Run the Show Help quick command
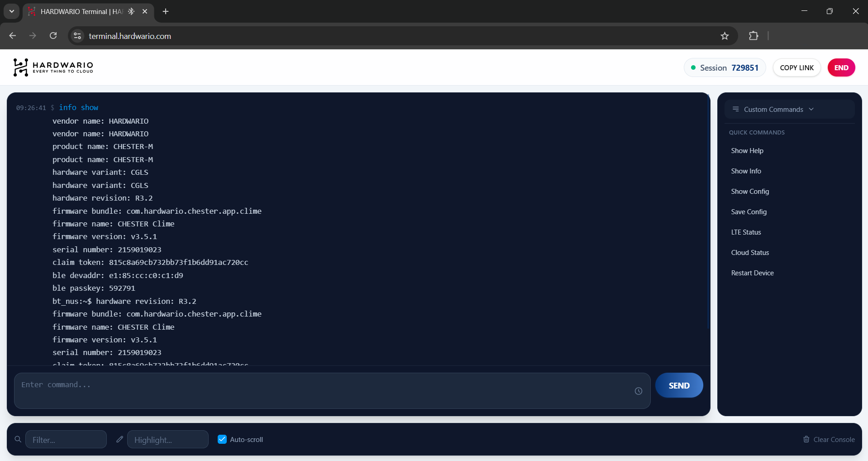 (747, 151)
